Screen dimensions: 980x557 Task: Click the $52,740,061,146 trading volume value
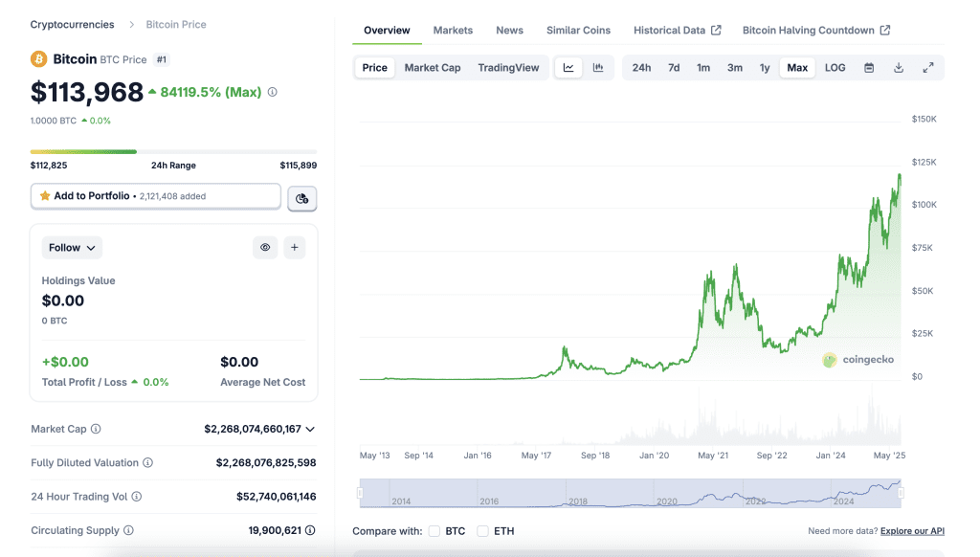coord(277,497)
